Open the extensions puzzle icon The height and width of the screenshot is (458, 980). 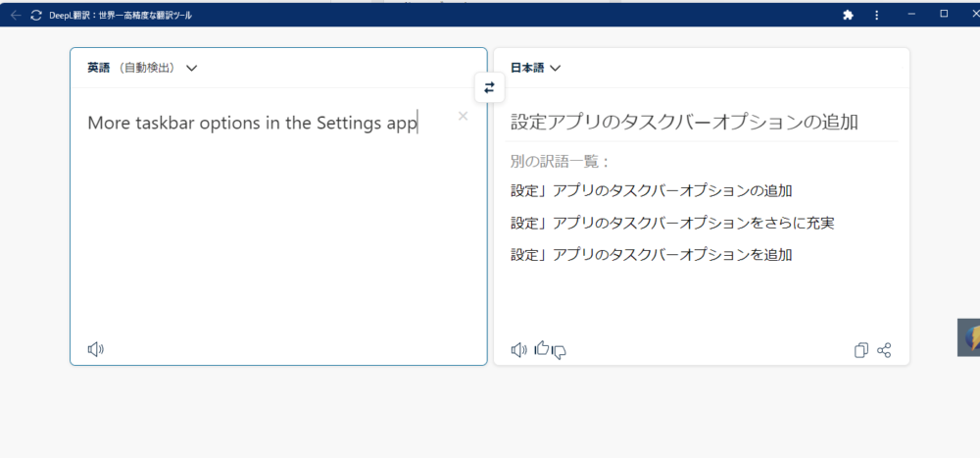(848, 15)
